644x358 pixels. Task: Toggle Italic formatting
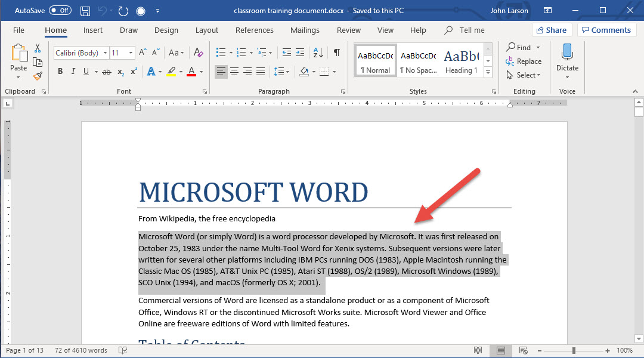click(x=73, y=72)
